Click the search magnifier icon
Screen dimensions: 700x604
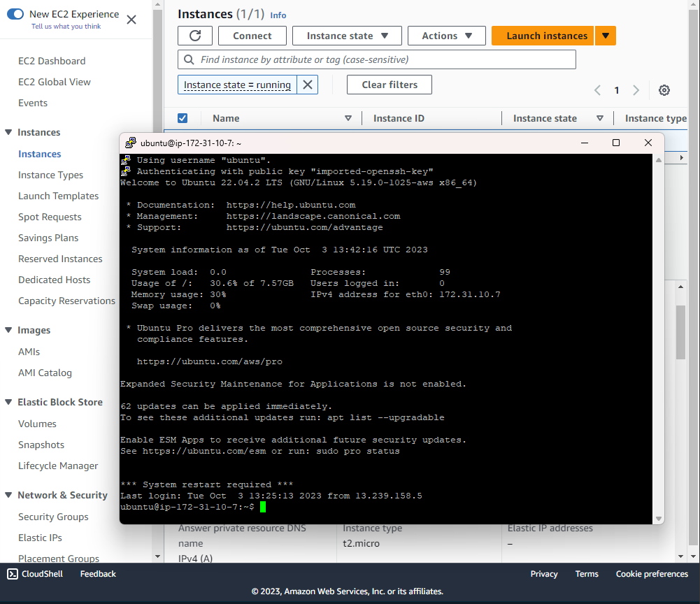[x=189, y=59]
